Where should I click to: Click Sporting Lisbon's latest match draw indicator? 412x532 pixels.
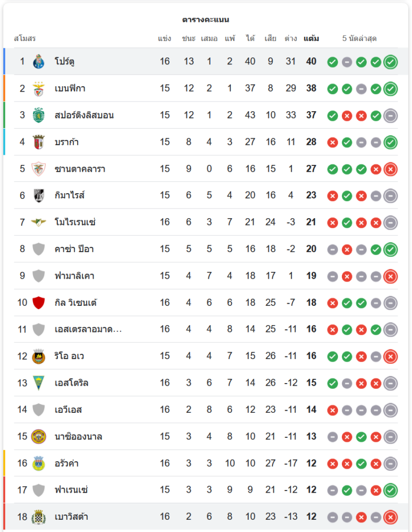(390, 115)
